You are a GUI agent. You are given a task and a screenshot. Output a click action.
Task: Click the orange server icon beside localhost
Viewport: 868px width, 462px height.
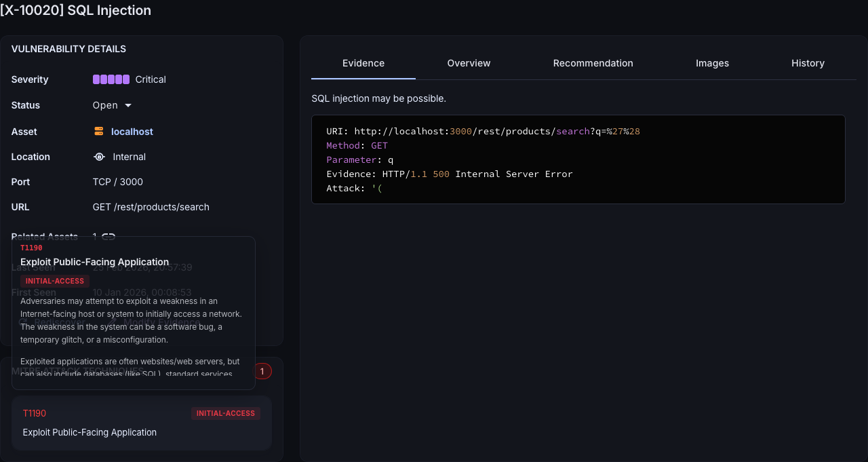(99, 131)
